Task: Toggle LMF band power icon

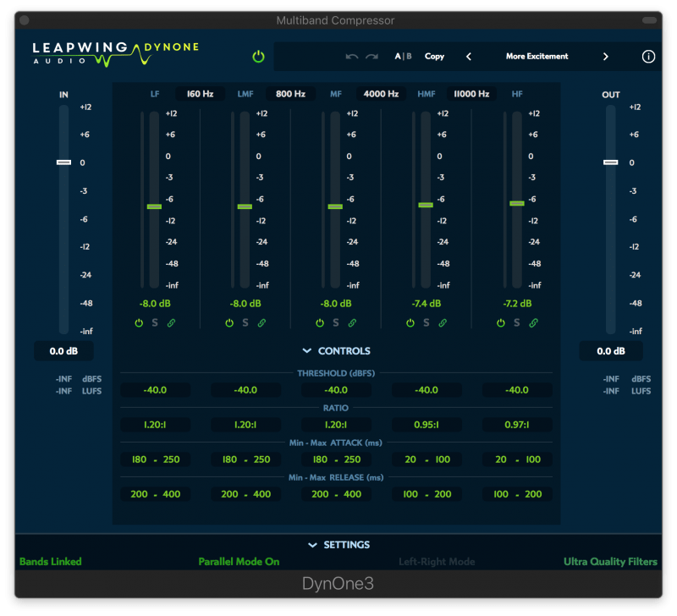Action: [x=229, y=322]
